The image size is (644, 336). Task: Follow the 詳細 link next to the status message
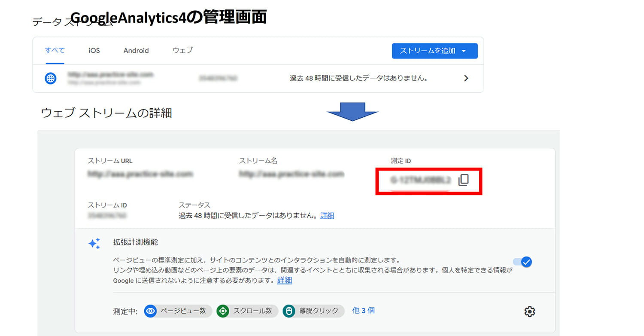coord(327,216)
